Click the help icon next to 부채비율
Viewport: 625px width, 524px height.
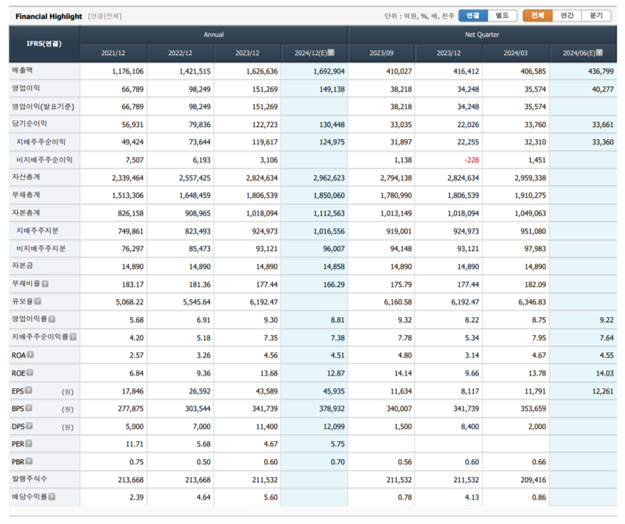pyautogui.click(x=45, y=284)
